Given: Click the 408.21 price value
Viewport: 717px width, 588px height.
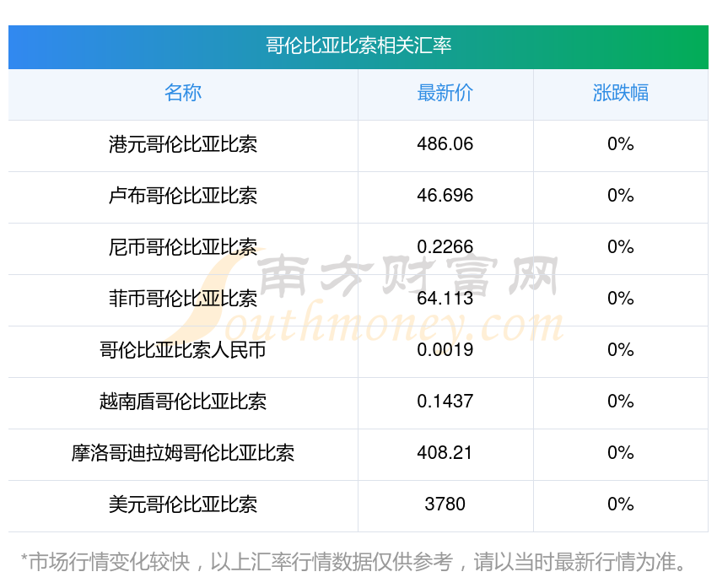Looking at the screenshot, I should pos(445,453).
